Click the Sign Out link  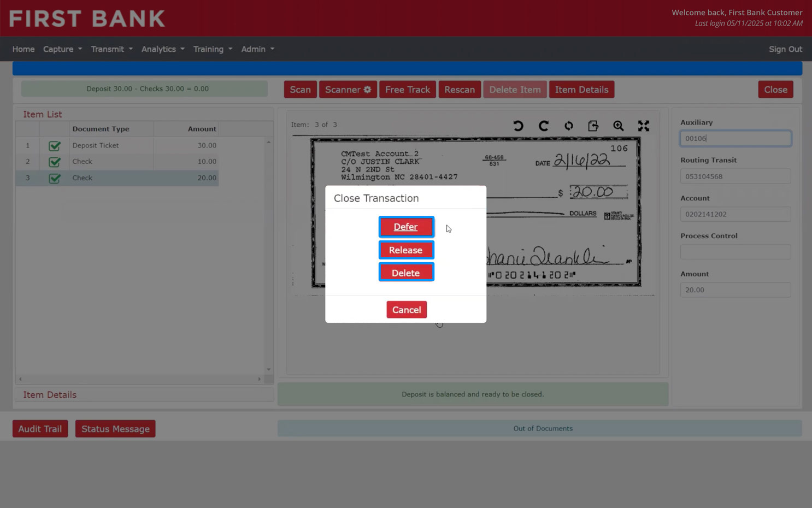click(x=785, y=49)
